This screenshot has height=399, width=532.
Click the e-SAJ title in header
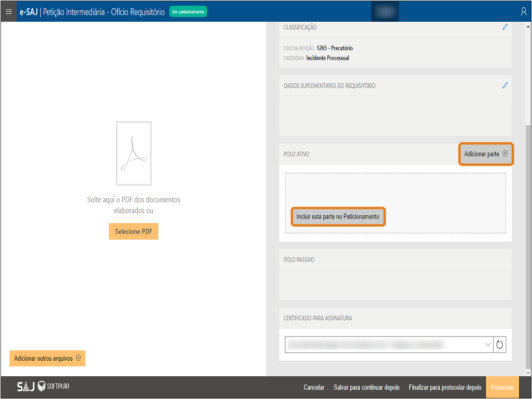pyautogui.click(x=28, y=11)
